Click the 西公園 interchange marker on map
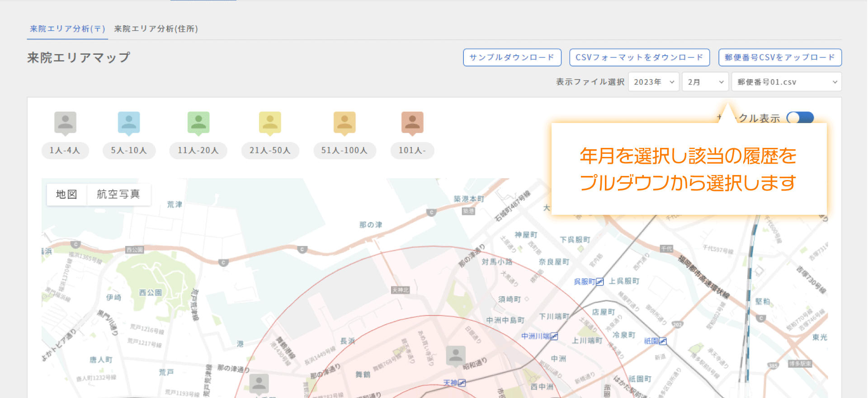 coord(135,250)
